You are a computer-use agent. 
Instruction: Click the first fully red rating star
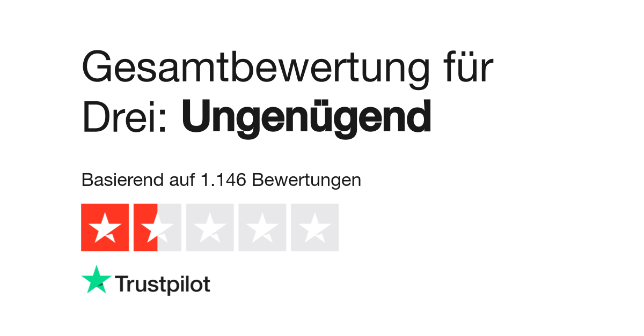tap(105, 227)
